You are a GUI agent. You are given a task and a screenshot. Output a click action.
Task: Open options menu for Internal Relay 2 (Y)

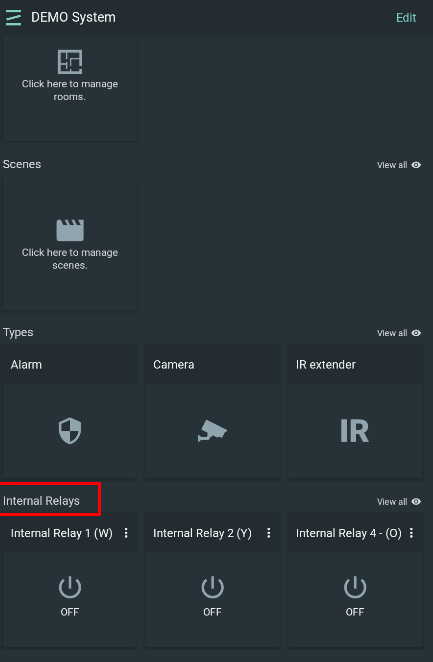click(x=269, y=533)
